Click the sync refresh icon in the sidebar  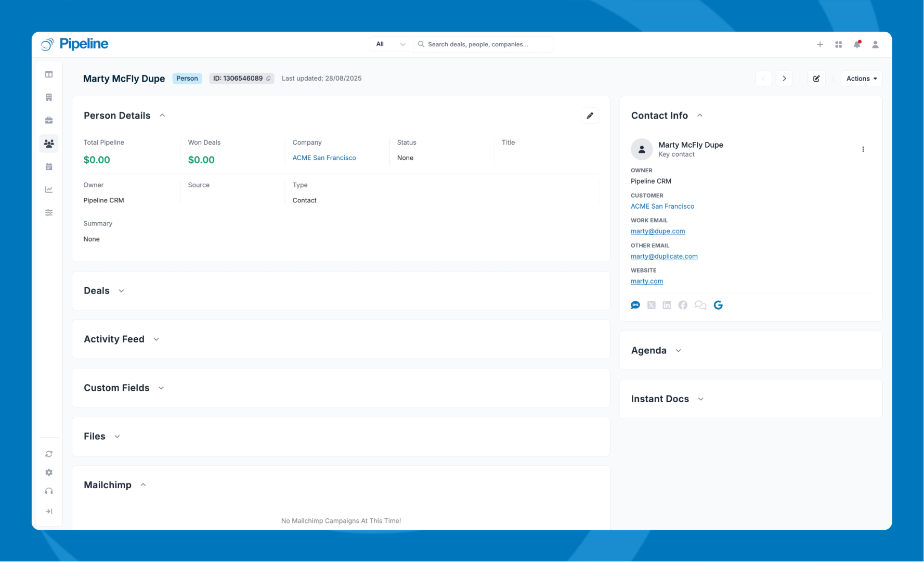click(x=49, y=454)
